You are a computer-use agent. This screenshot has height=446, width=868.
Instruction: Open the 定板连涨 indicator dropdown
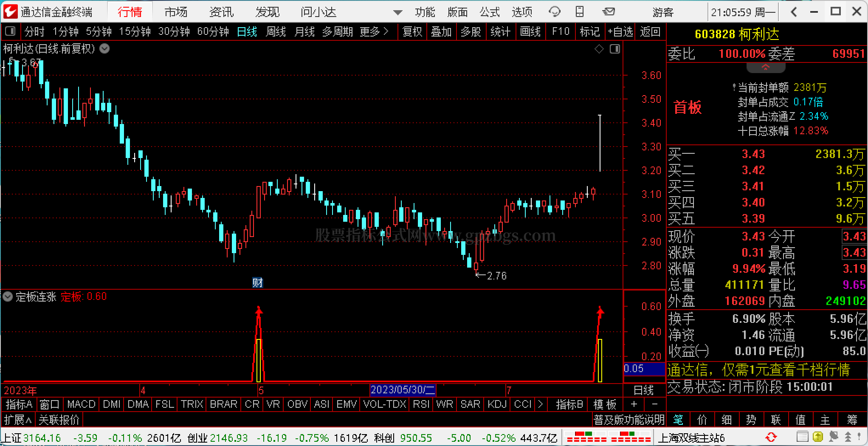pos(8,296)
